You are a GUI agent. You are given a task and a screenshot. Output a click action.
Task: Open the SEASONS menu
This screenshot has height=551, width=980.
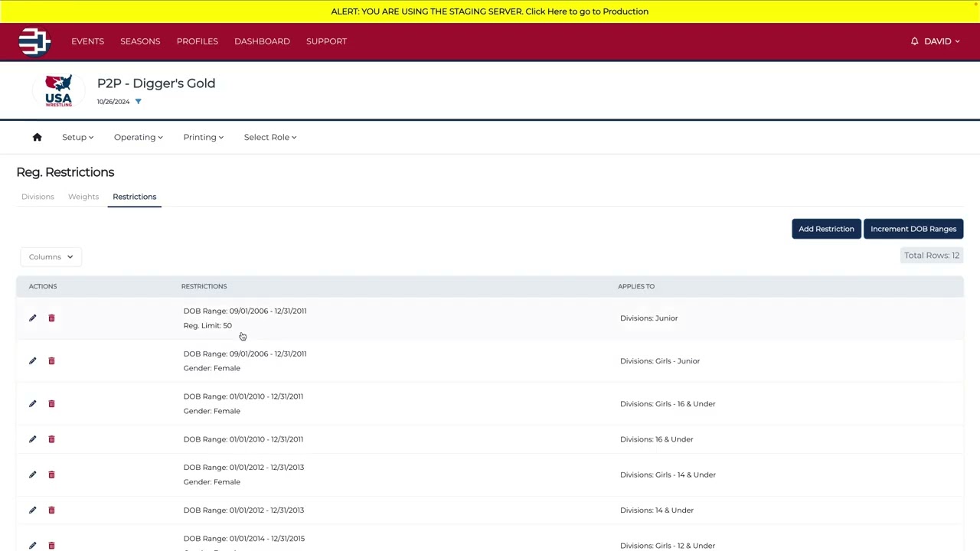(140, 41)
